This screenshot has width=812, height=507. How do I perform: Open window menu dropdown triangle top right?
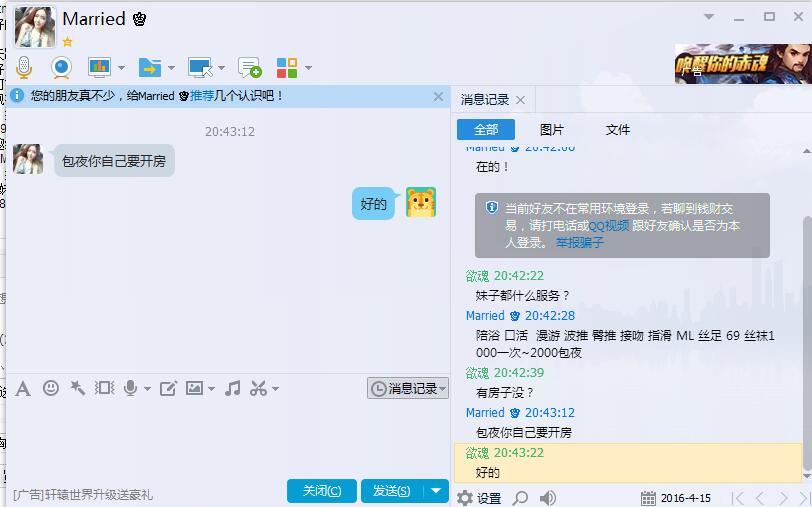coord(709,17)
